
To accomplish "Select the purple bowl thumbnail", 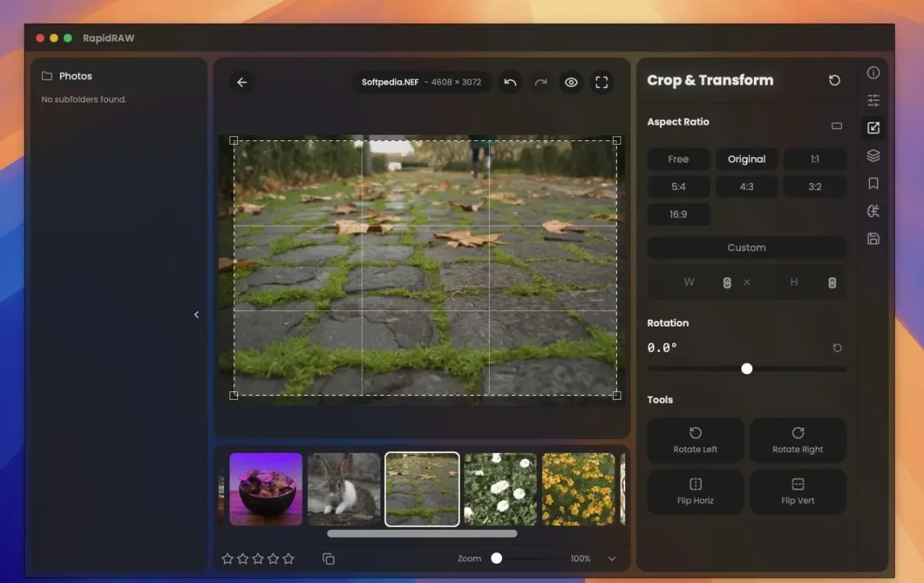I will coord(266,489).
